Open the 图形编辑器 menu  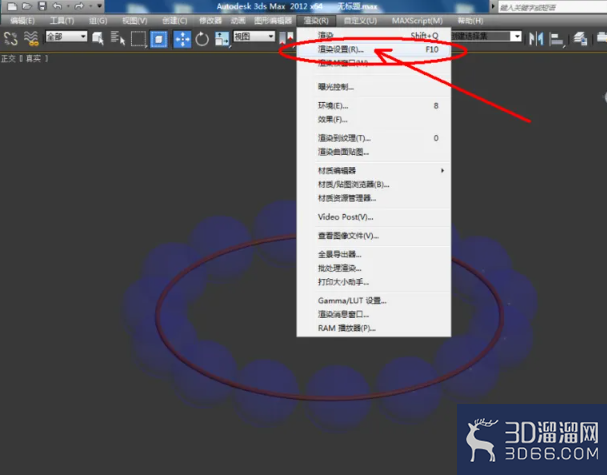[x=273, y=21]
